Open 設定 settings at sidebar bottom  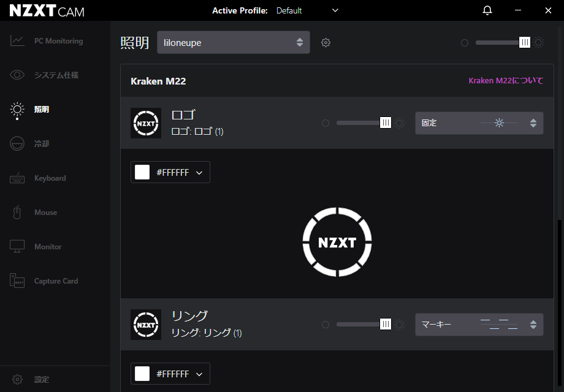(41, 380)
